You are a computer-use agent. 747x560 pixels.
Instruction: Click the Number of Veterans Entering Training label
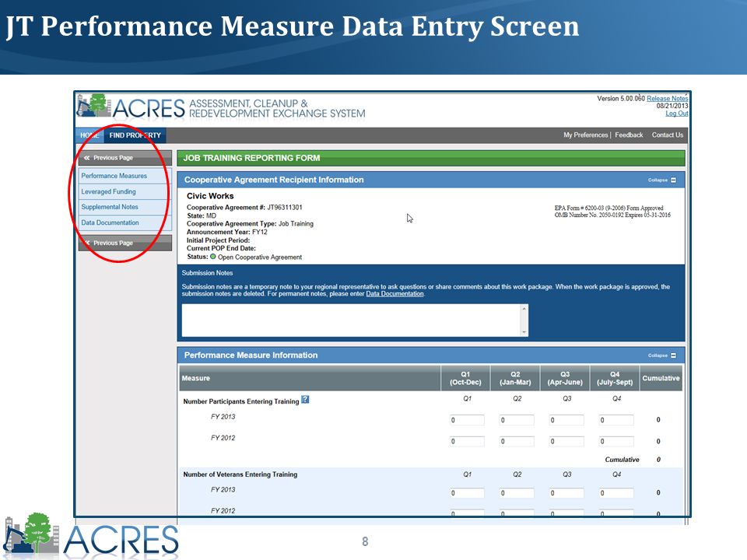240,474
